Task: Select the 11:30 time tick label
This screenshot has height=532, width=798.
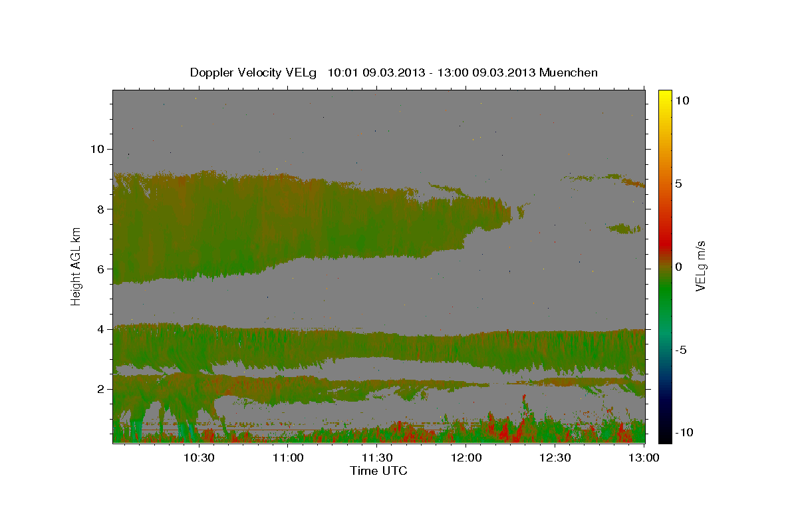Action: 376,458
